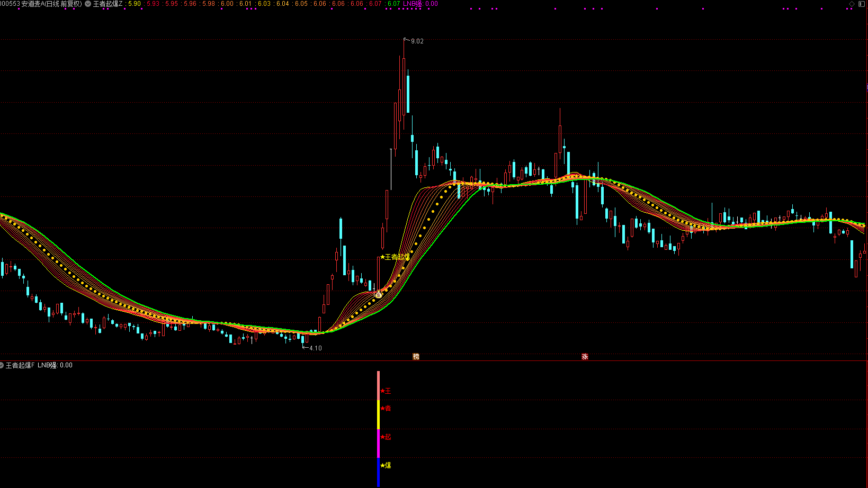Image resolution: width=868 pixels, height=488 pixels.
Task: Click the magenta segment of the signal bar
Action: click(x=378, y=444)
